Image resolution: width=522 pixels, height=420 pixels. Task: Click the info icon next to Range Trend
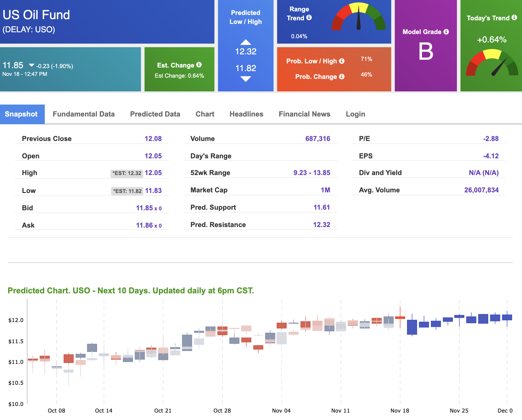point(309,18)
